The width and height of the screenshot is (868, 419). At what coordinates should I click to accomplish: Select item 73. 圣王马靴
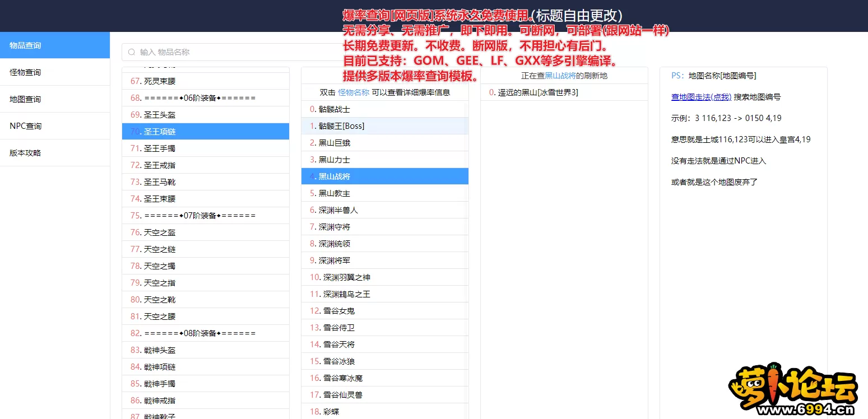click(x=206, y=182)
